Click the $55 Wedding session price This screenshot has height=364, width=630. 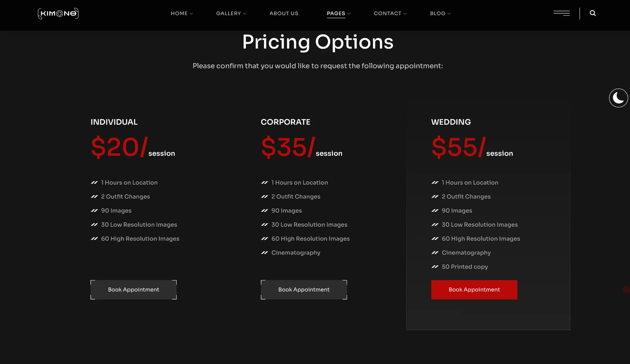458,147
